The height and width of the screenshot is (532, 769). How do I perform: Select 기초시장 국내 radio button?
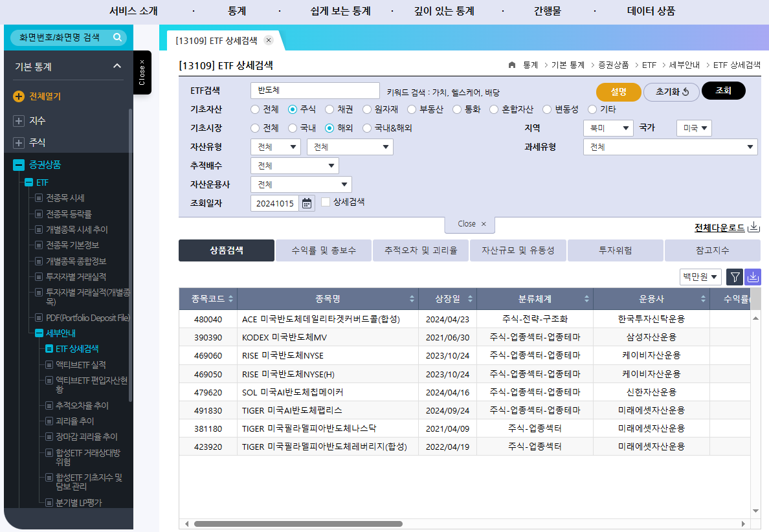pyautogui.click(x=293, y=128)
